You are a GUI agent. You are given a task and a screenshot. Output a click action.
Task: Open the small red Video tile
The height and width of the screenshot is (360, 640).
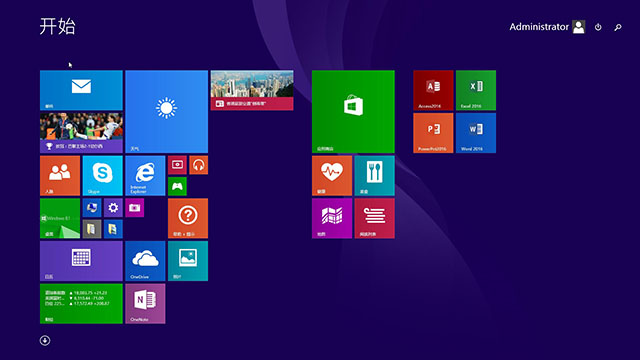click(177, 165)
